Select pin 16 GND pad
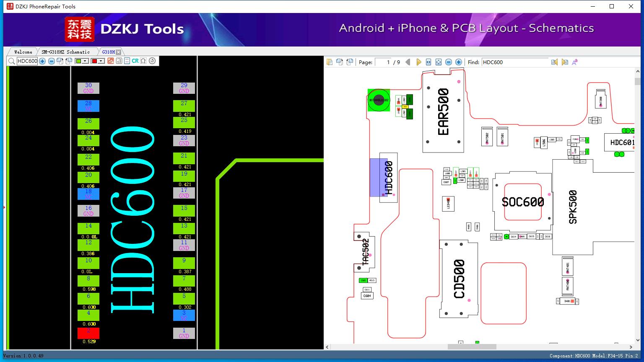 pyautogui.click(x=88, y=211)
